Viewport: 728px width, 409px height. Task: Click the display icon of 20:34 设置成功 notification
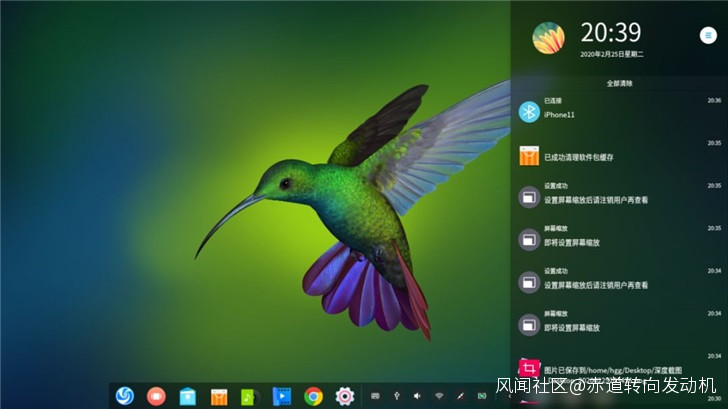pos(529,282)
